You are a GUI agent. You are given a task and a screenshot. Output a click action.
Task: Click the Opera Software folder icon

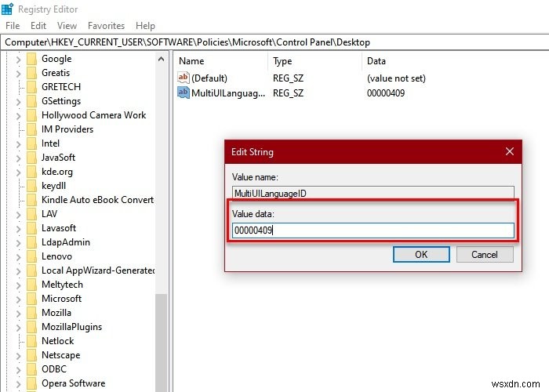[31, 383]
